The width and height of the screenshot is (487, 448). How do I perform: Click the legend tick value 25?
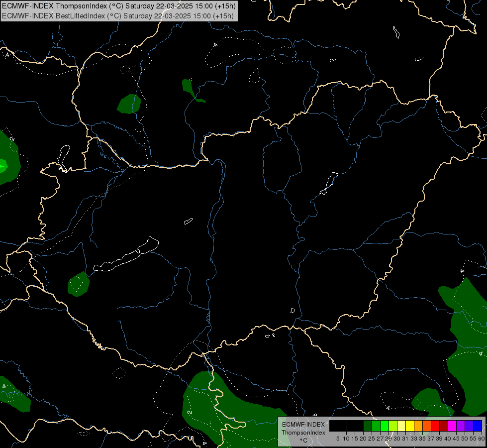[372, 439]
